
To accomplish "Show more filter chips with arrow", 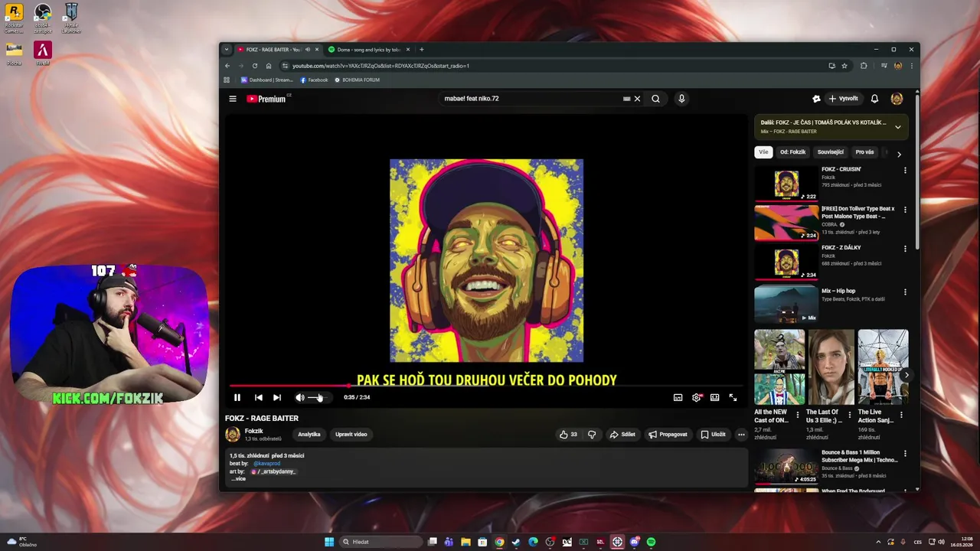I will [899, 154].
